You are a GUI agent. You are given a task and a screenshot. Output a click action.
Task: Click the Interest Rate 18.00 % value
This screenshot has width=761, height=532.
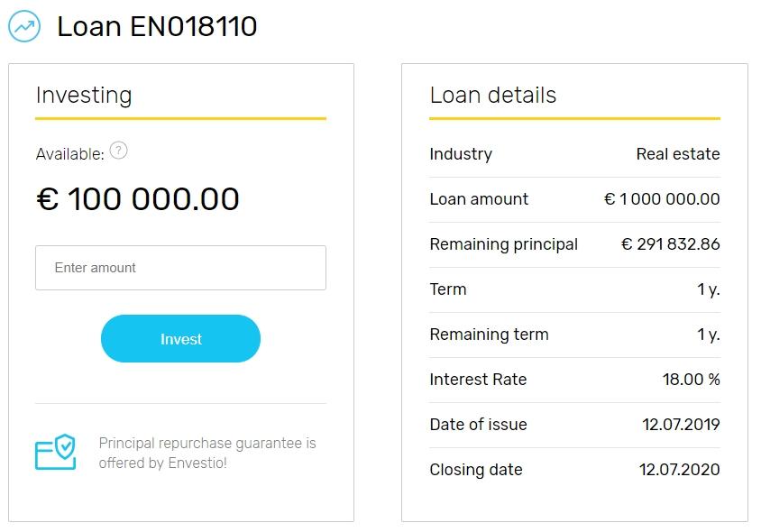[x=691, y=380]
